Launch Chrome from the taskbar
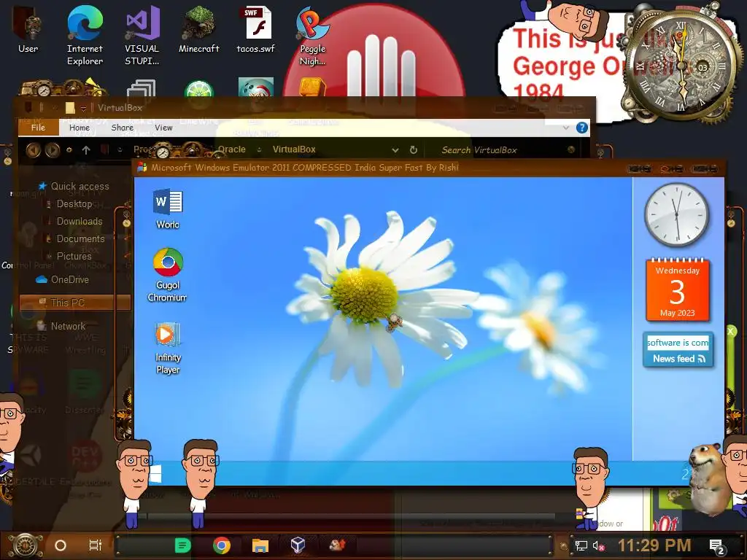Screen dimensions: 747x560 coord(222,545)
